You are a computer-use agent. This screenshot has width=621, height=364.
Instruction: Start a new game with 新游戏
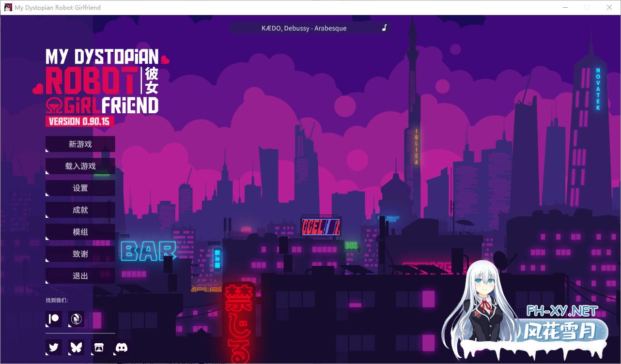tap(80, 144)
